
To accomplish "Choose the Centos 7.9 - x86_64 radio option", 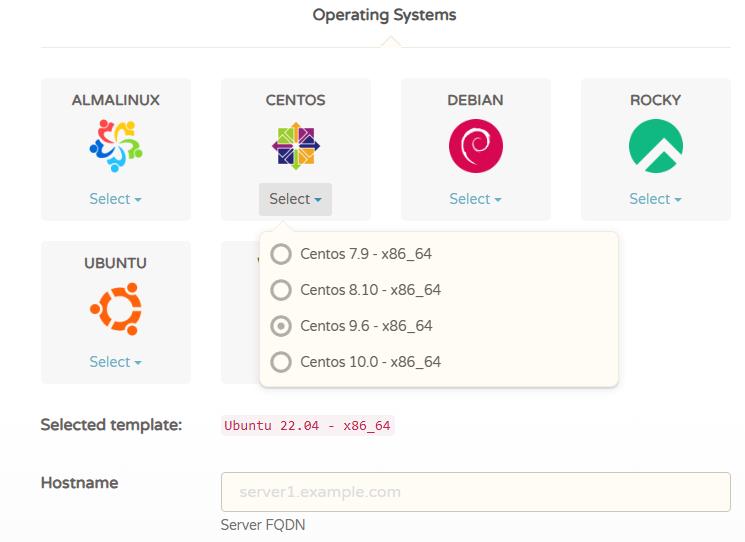I will tap(282, 254).
